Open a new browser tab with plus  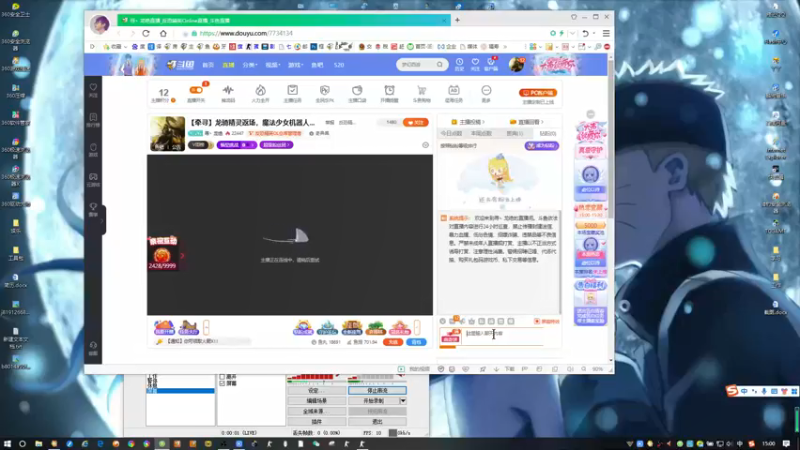tap(457, 20)
